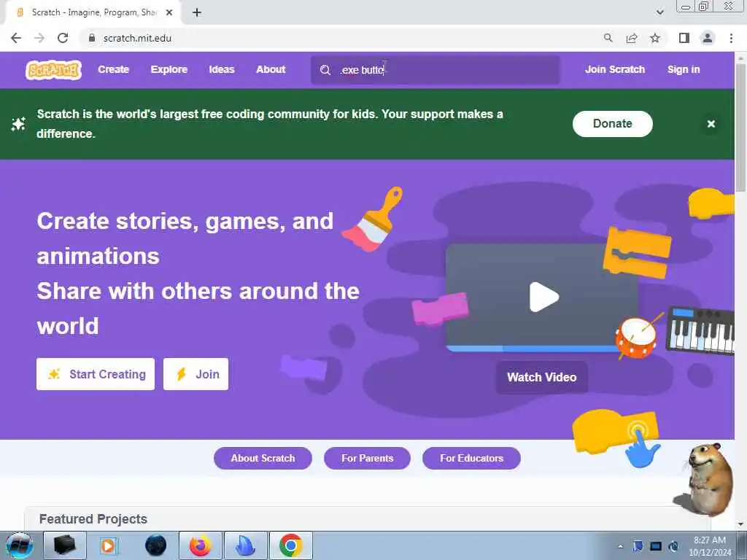The height and width of the screenshot is (560, 747).
Task: Open the For Educators link
Action: pyautogui.click(x=471, y=458)
